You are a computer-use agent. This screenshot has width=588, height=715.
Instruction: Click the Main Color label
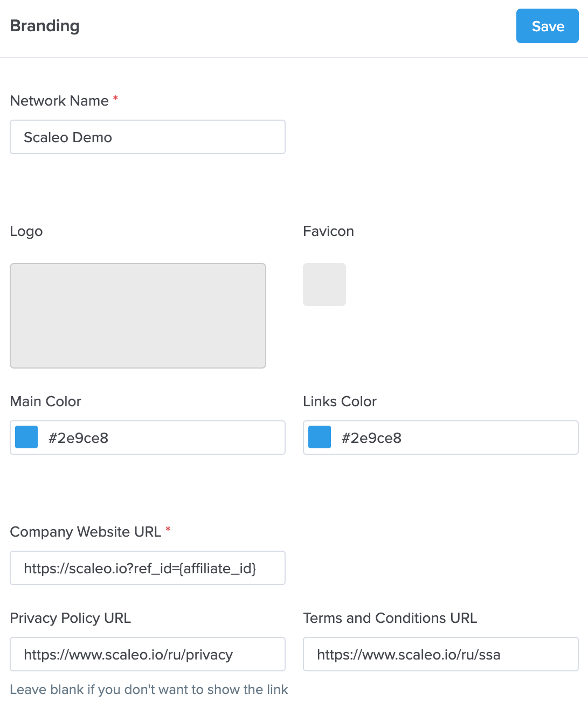[x=45, y=401]
